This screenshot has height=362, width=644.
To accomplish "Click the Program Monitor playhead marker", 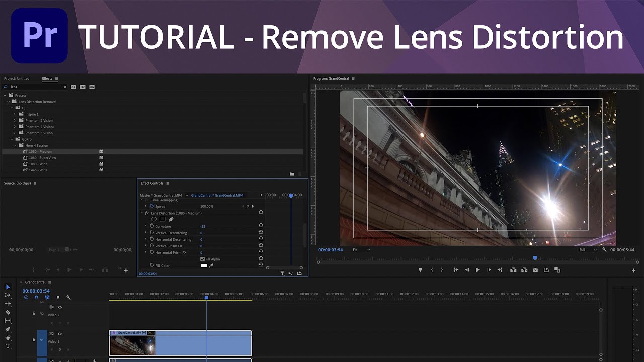I will pyautogui.click(x=535, y=258).
